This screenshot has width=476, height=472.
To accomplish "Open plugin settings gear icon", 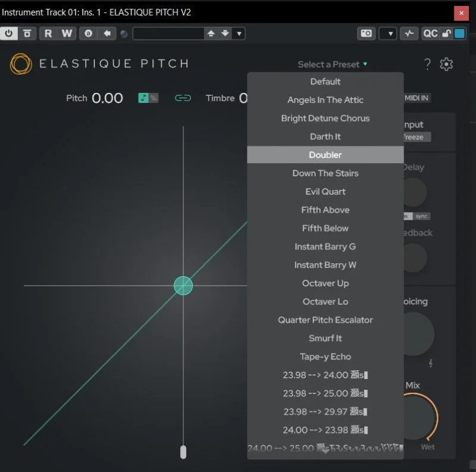I will (x=446, y=64).
